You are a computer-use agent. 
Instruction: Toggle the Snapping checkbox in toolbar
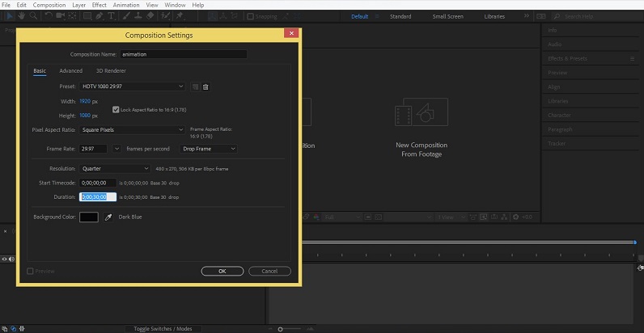(250, 16)
